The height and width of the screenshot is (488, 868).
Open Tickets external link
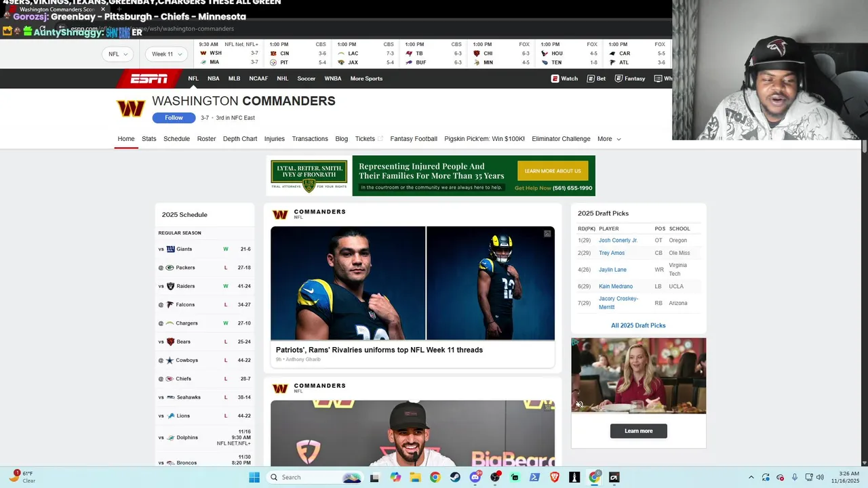(369, 139)
